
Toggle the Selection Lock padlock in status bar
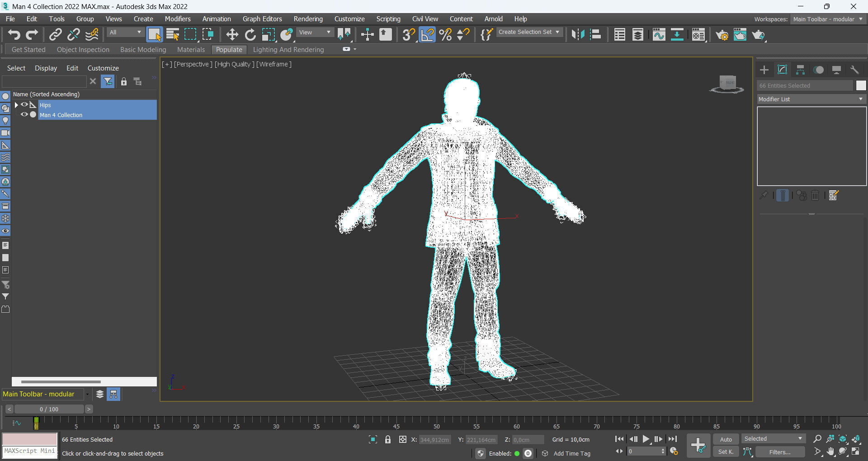(x=387, y=439)
